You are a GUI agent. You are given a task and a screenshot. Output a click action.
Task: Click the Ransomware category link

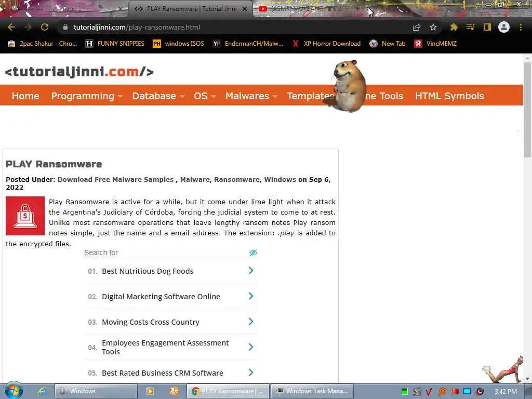pos(236,179)
